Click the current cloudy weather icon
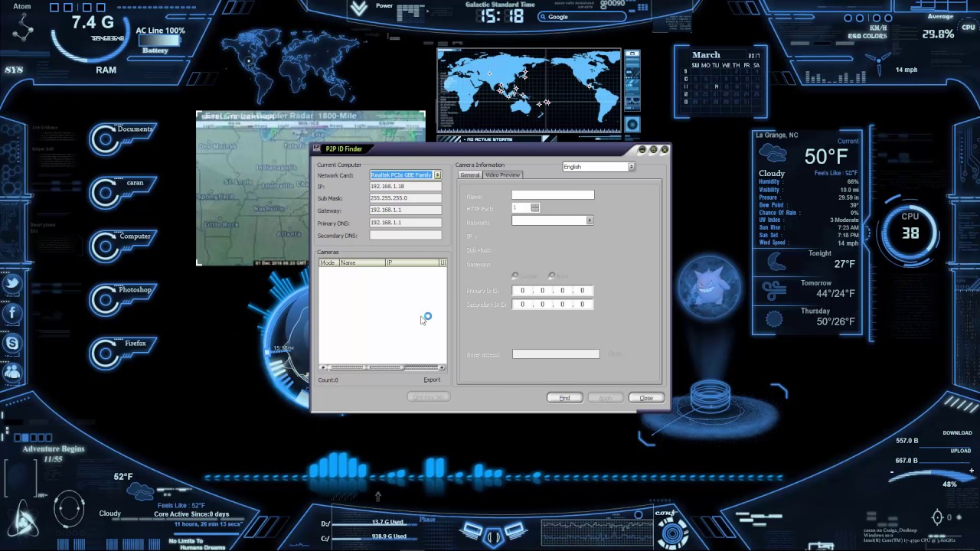 click(x=772, y=154)
